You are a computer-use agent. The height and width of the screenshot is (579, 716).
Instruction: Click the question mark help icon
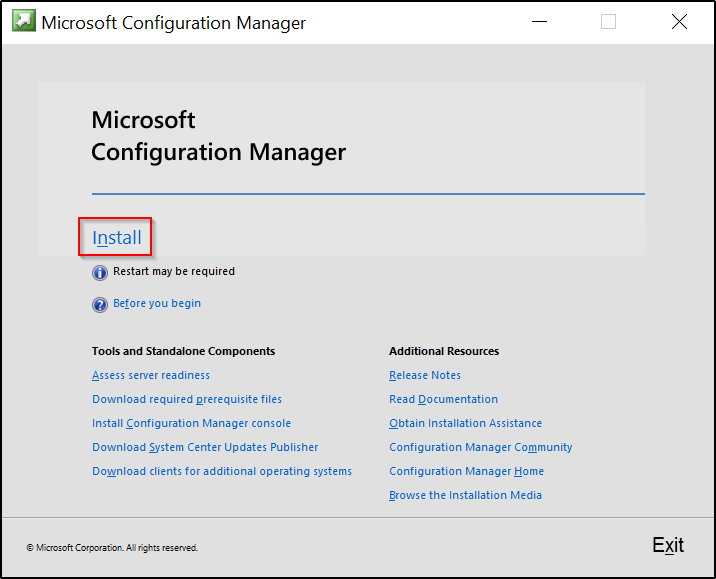[100, 305]
